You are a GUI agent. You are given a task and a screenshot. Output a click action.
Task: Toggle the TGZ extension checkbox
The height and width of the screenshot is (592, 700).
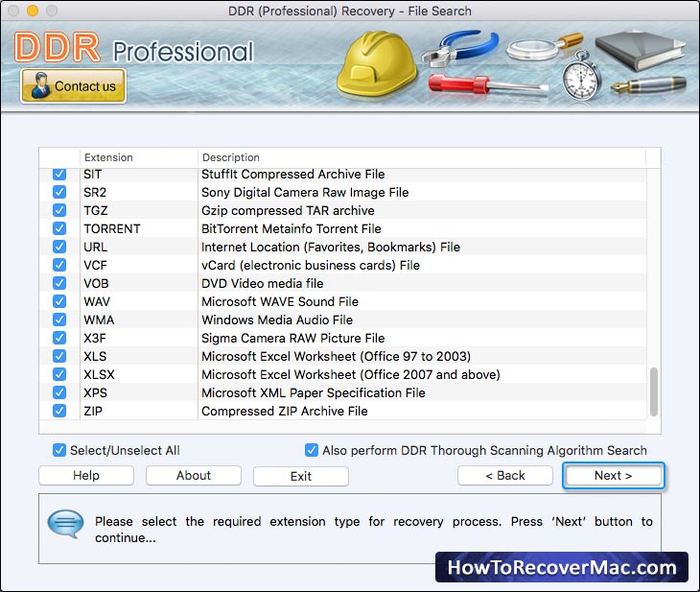(x=59, y=210)
